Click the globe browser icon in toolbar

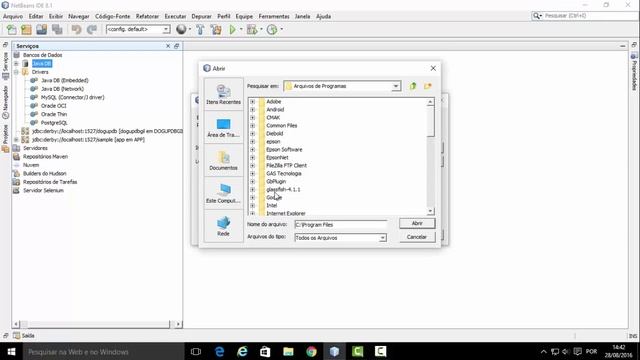tap(181, 29)
